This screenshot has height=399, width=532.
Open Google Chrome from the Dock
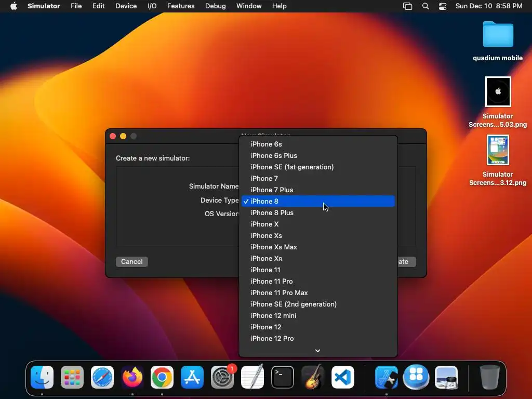(x=162, y=377)
